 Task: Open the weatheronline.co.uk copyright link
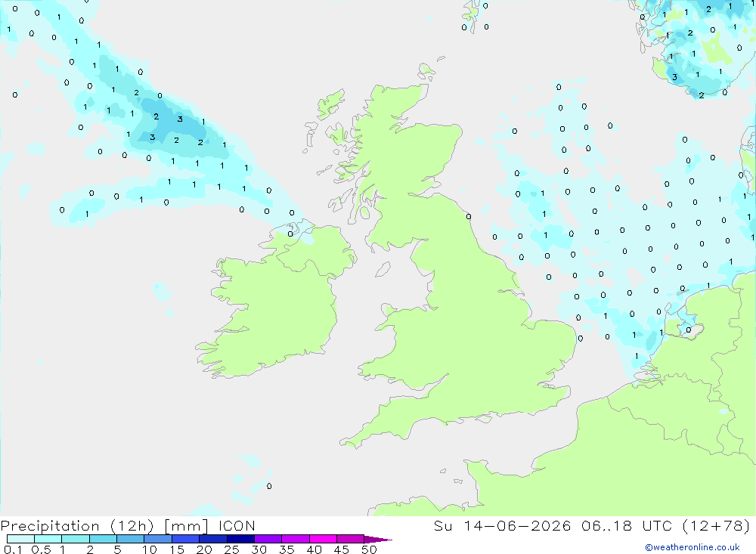click(692, 547)
